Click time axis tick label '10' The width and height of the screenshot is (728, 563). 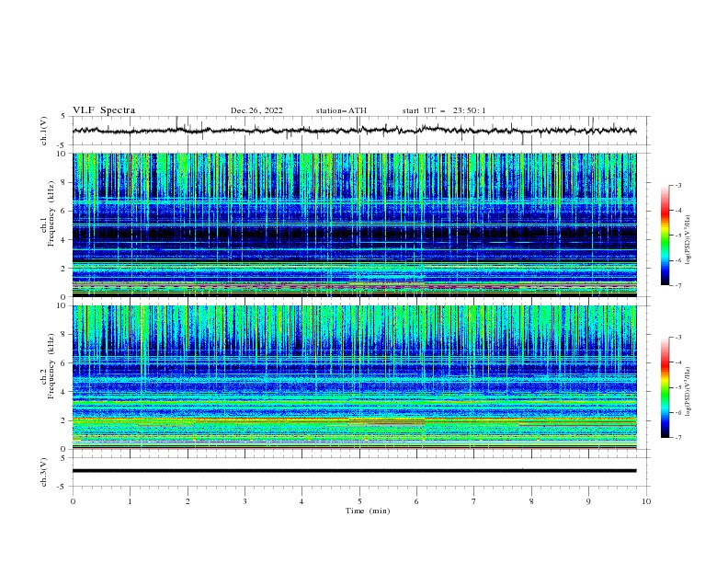point(646,501)
